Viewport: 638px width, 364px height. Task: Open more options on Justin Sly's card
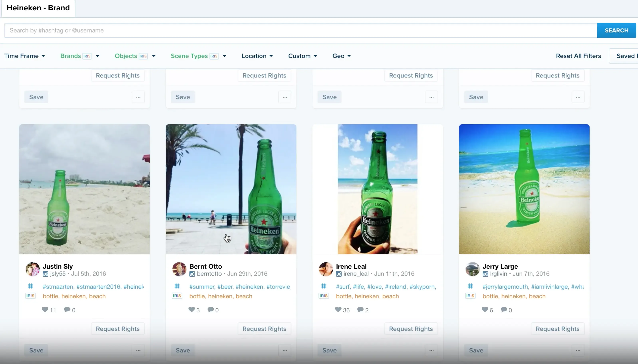point(138,350)
